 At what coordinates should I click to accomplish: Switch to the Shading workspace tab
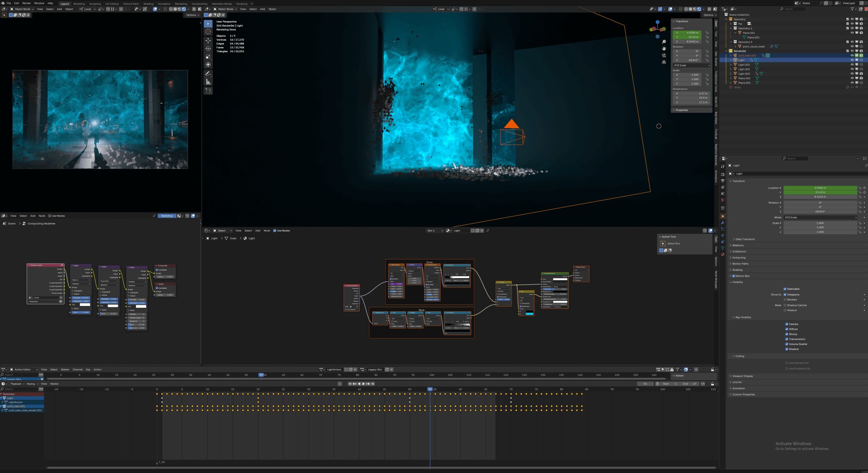click(x=148, y=4)
